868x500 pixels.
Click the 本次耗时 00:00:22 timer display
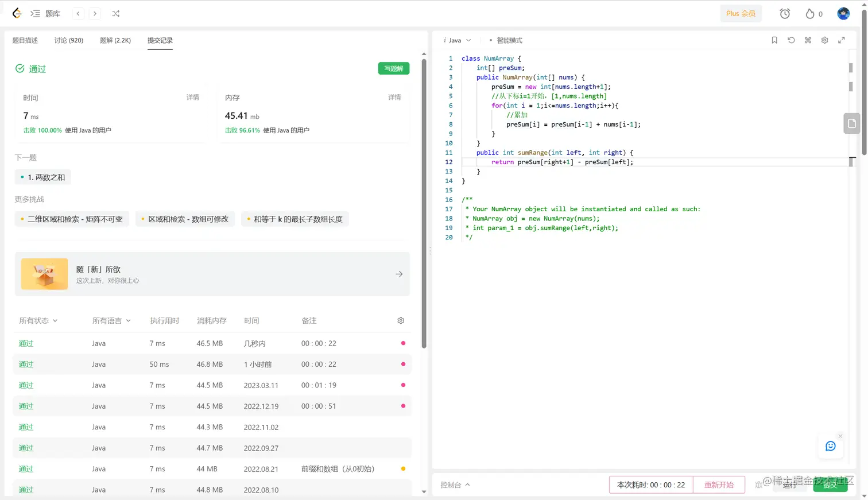[651, 485]
